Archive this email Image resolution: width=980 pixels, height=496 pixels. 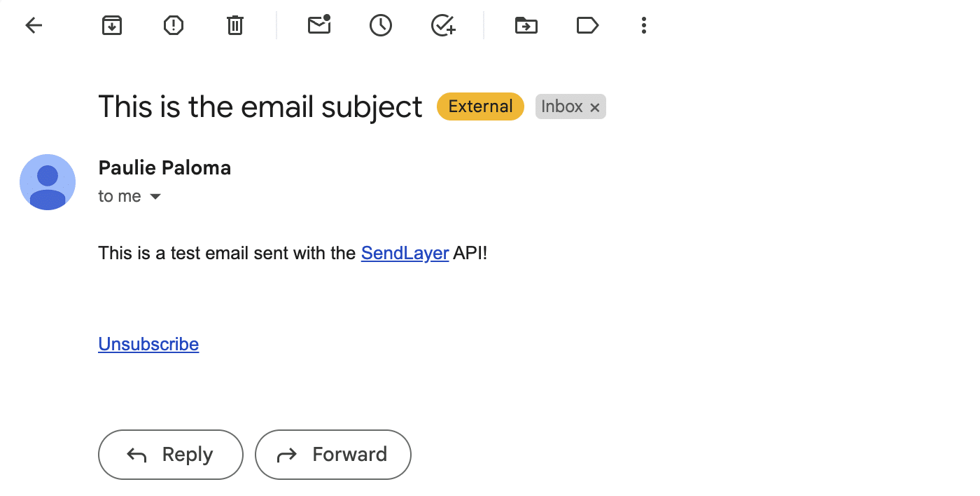coord(112,25)
